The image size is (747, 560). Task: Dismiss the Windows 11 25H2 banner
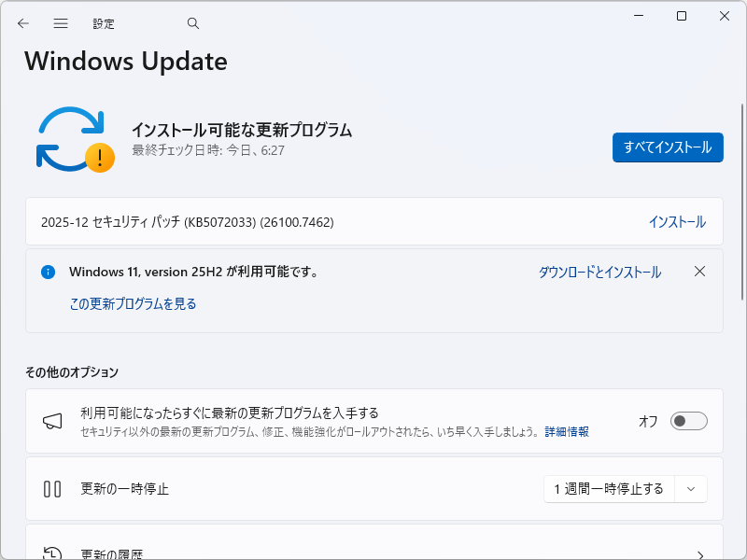coord(699,272)
